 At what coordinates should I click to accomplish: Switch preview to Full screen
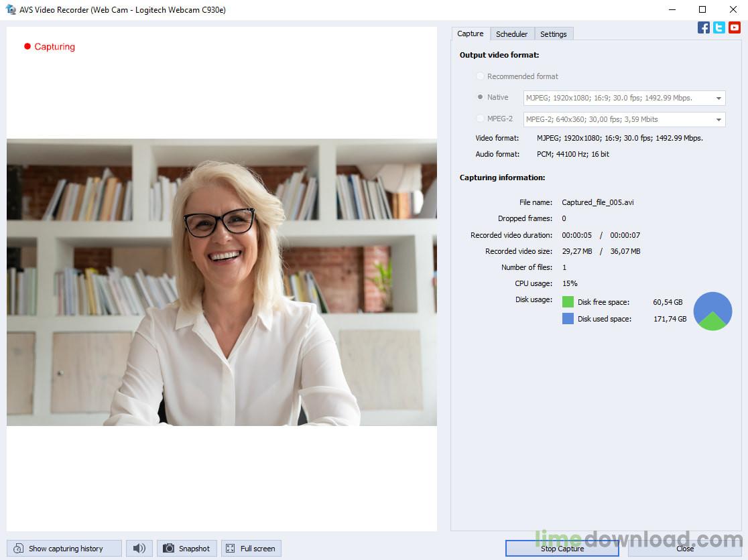tap(251, 548)
